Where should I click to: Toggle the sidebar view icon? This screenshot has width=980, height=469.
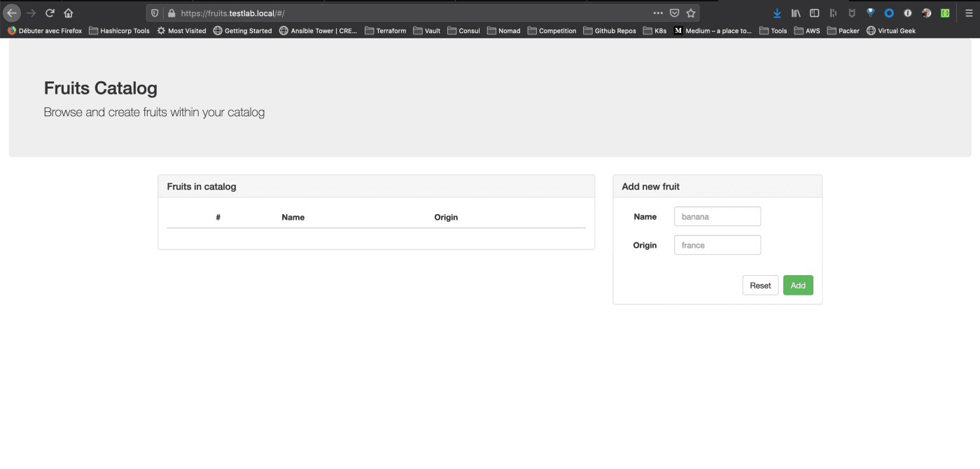[814, 13]
